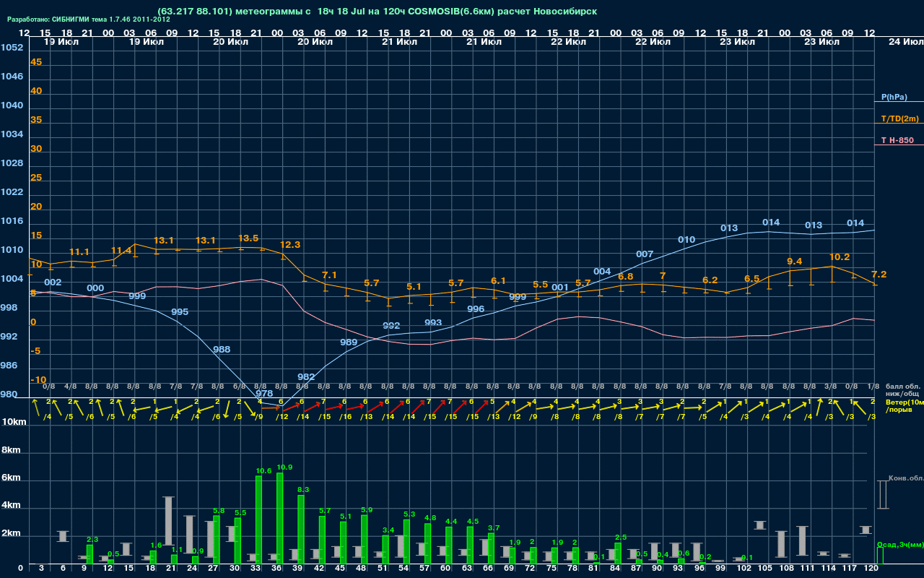Click the pressure value 000
Viewport: 924px width, 578px height.
tap(95, 288)
